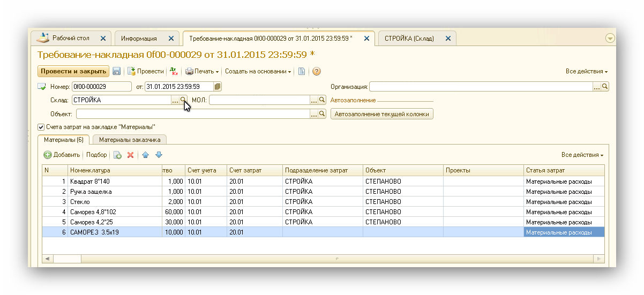644x295 pixels.
Task: Open the table's Все действия menu
Action: pos(582,155)
